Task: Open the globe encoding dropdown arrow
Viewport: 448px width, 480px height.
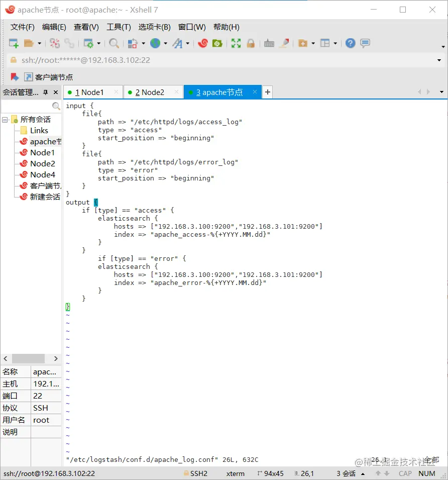Action: pos(166,43)
